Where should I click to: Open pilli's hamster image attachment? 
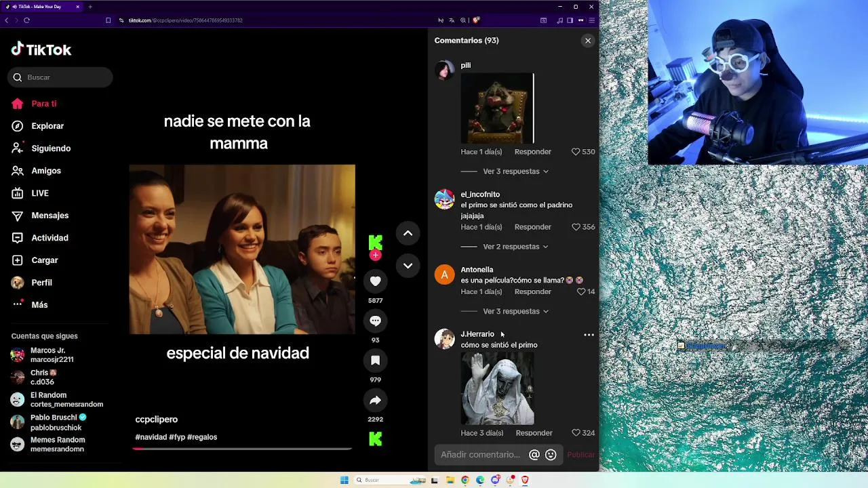coord(497,108)
